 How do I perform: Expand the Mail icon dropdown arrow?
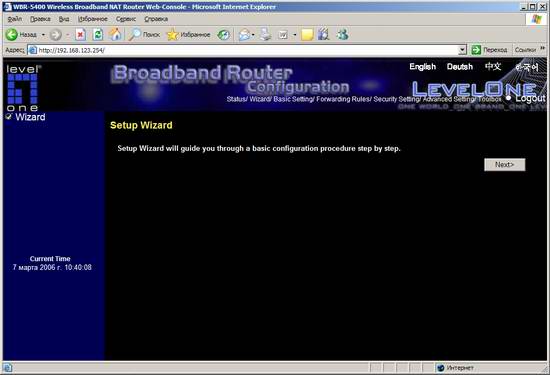[253, 35]
